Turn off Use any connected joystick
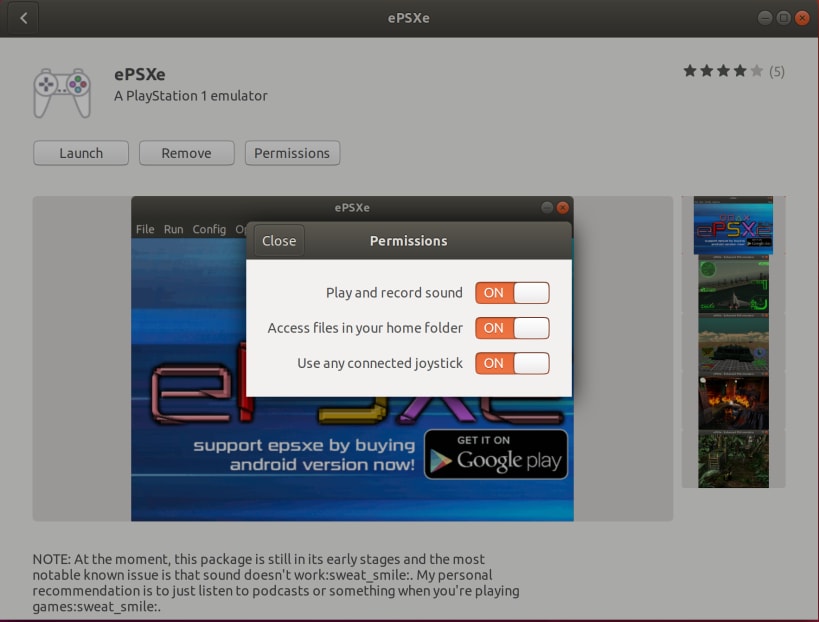The height and width of the screenshot is (622, 819). pos(512,362)
